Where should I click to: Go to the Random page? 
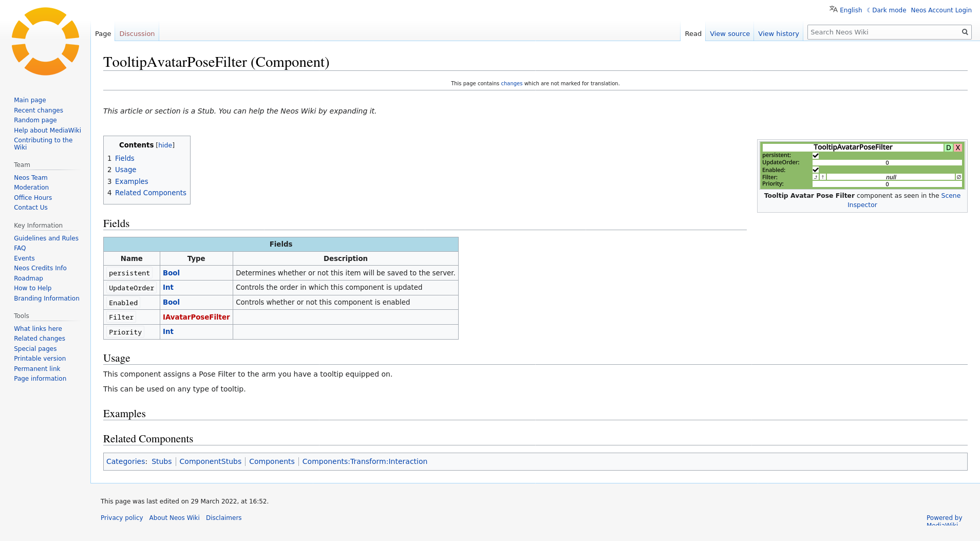point(35,120)
